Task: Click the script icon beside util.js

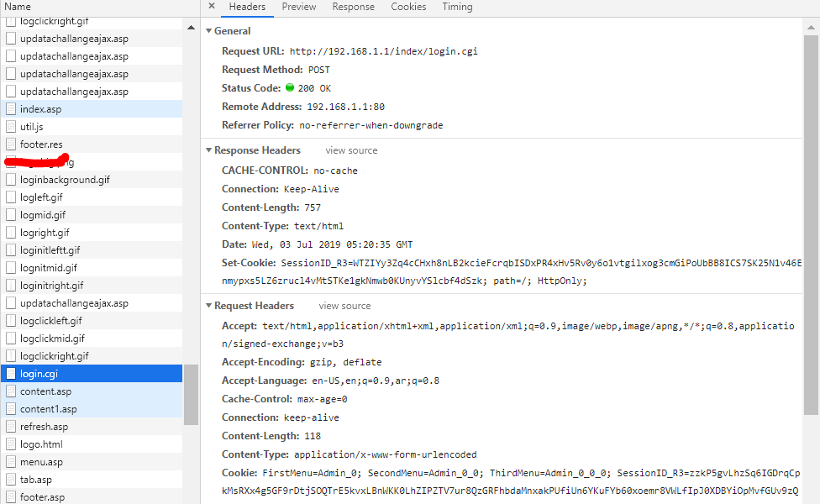Action: pyautogui.click(x=11, y=126)
